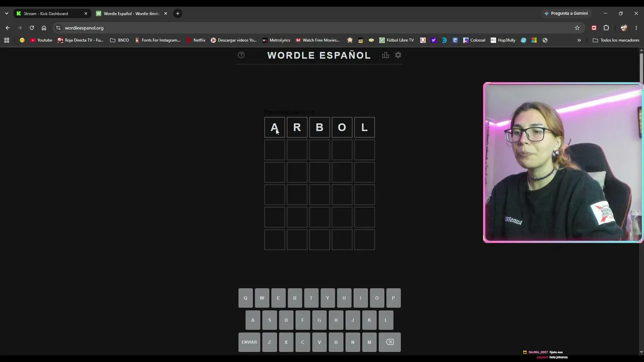This screenshot has height=362, width=644.
Task: Open the Youtube bookmark
Action: tap(41, 40)
